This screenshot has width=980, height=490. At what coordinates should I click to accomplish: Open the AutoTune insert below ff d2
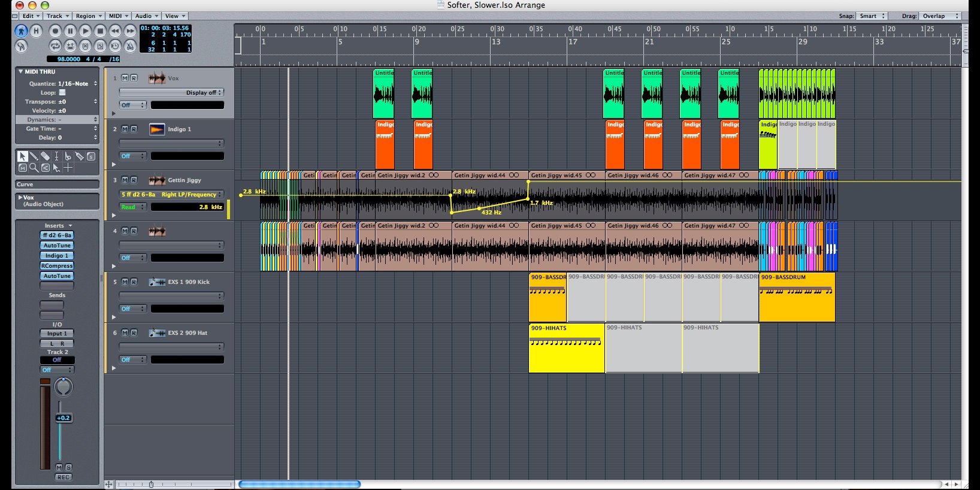[x=57, y=246]
